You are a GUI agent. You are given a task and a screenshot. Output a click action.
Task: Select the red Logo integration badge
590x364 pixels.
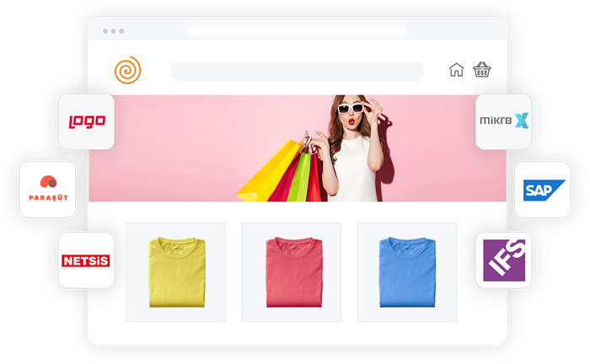tap(85, 122)
